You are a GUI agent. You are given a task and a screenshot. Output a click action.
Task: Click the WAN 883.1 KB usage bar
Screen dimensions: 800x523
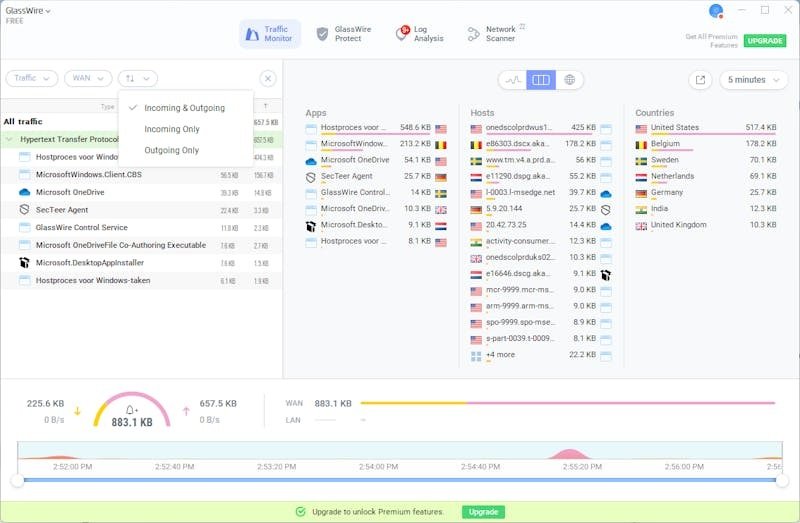point(568,403)
